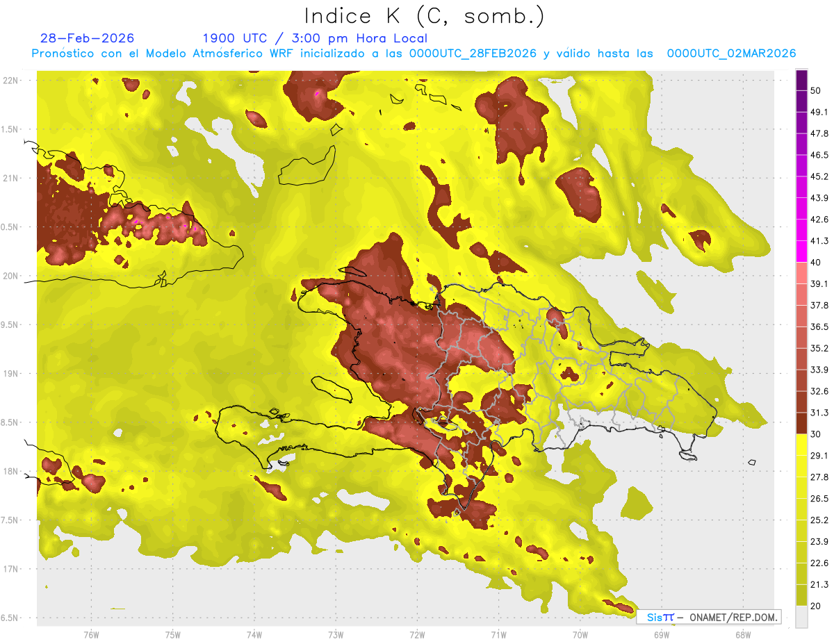Image resolution: width=834 pixels, height=644 pixels.
Task: Click the colorbar value 29.1
Action: [820, 456]
